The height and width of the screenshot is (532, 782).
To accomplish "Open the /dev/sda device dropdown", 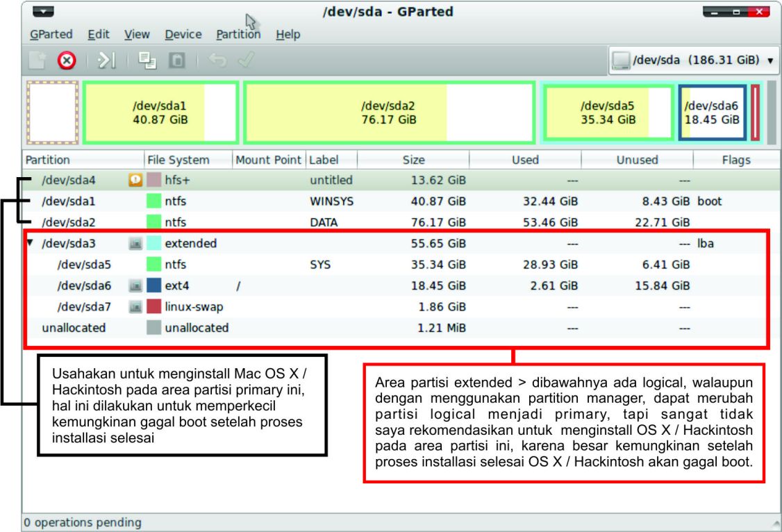I will click(x=692, y=60).
